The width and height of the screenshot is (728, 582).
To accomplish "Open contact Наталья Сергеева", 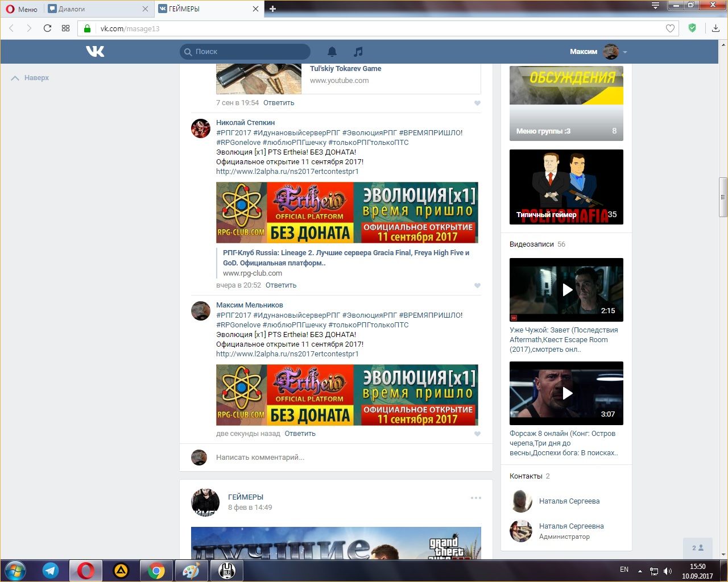I will point(569,501).
